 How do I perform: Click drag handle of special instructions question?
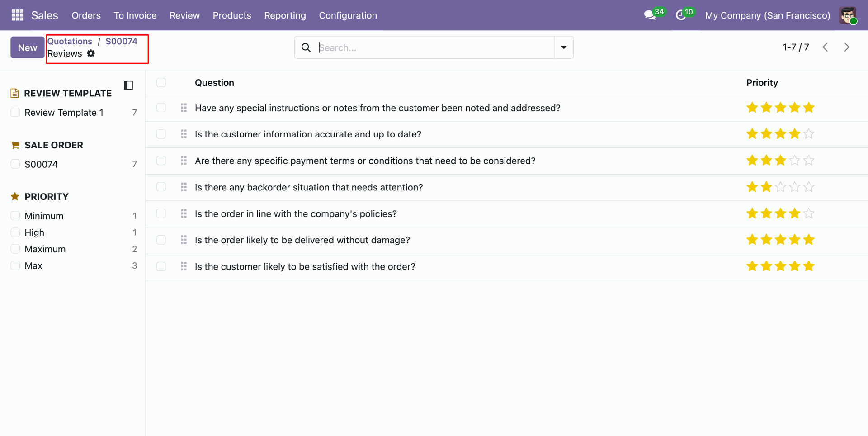tap(184, 108)
